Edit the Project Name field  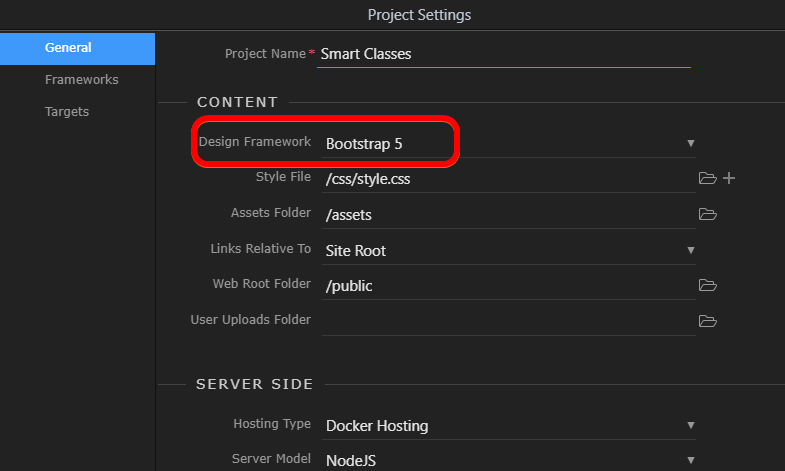pyautogui.click(x=504, y=54)
